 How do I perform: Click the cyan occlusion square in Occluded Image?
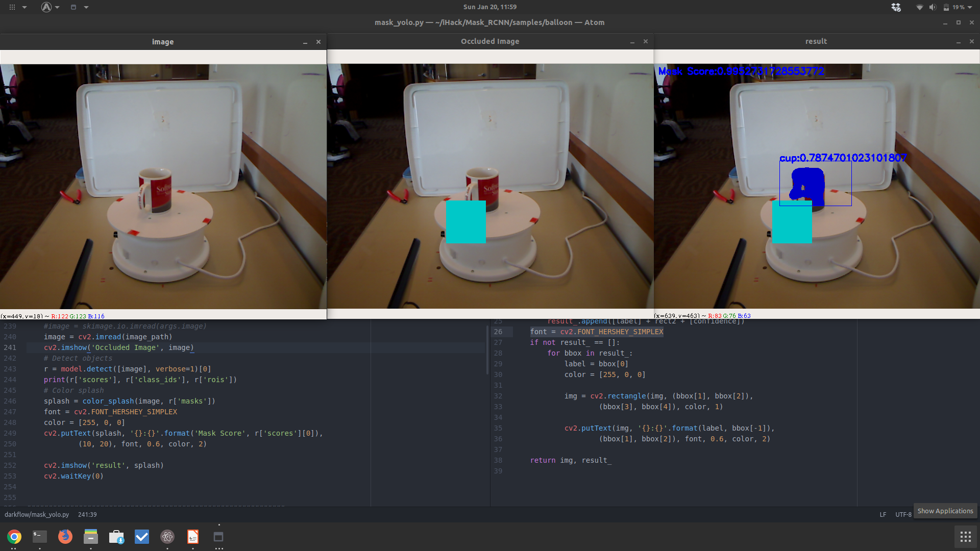tap(465, 222)
